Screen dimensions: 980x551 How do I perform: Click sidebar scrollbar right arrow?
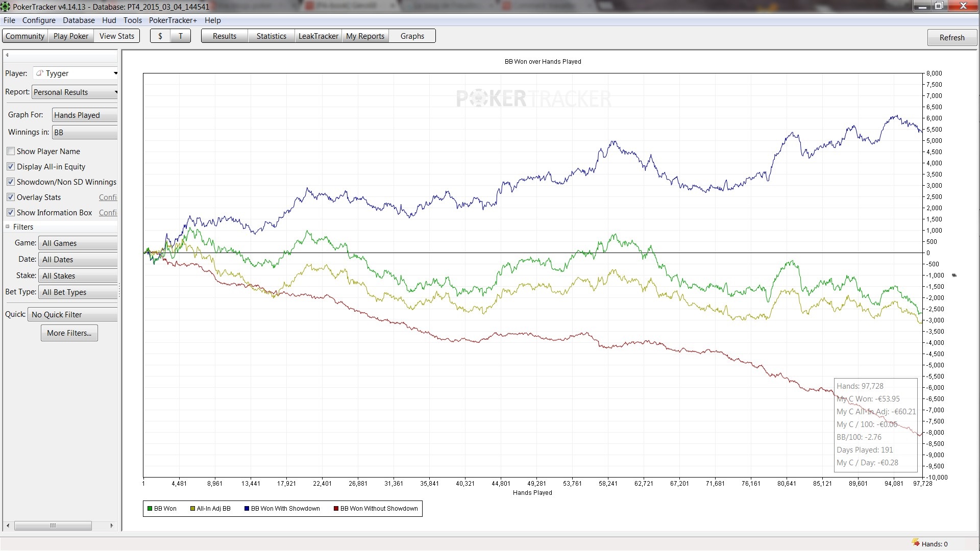coord(112,525)
